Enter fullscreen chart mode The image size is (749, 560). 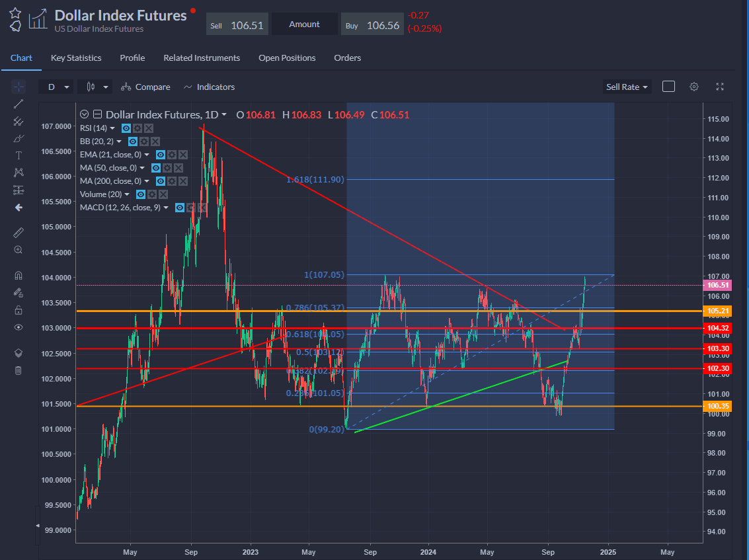point(720,87)
